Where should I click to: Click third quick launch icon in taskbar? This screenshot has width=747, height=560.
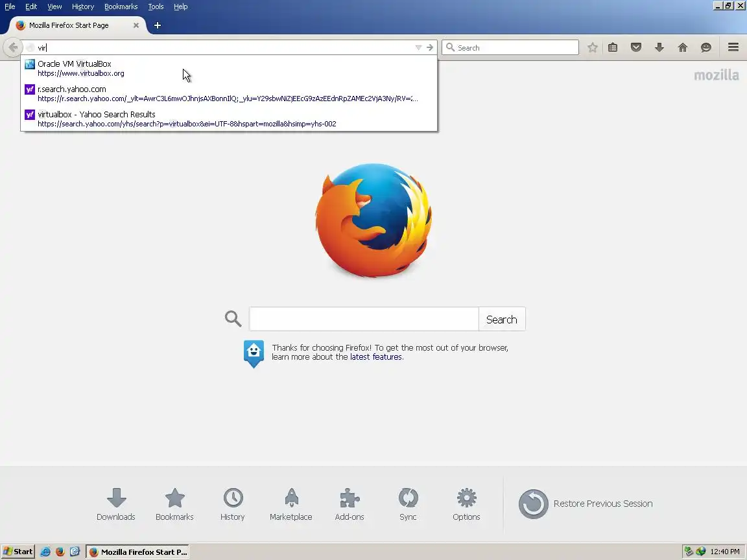75,552
